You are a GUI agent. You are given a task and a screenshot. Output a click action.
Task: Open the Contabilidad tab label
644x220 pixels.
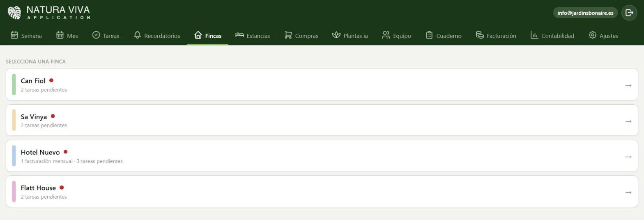[558, 36]
